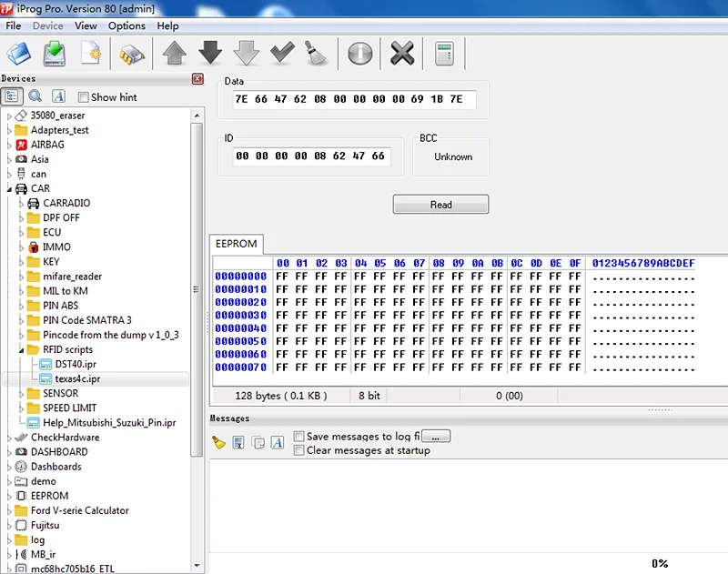
Task: Click the Devices scrollbar up arrow
Action: [197, 116]
